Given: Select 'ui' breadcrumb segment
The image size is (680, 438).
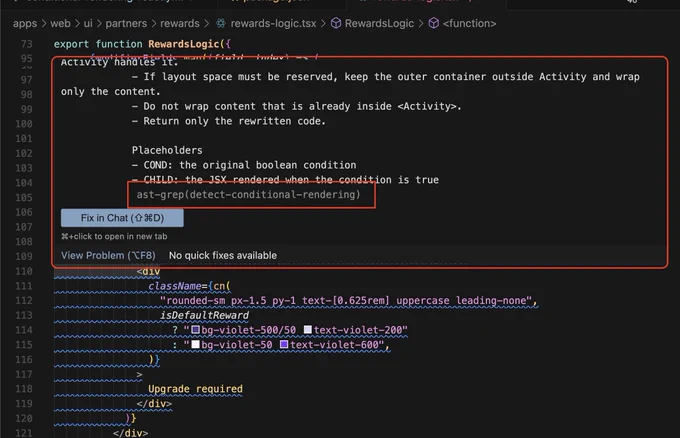Looking at the screenshot, I should 88,23.
